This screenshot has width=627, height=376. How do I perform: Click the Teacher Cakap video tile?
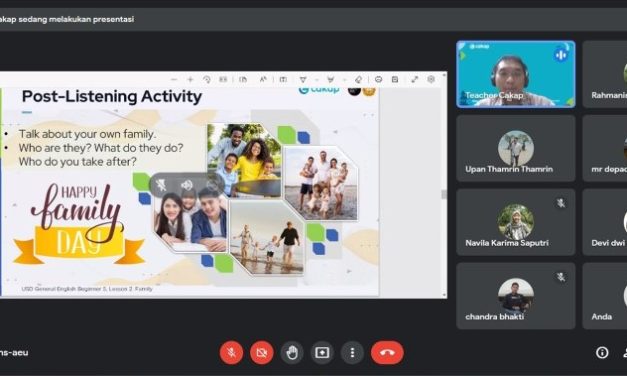click(x=516, y=74)
